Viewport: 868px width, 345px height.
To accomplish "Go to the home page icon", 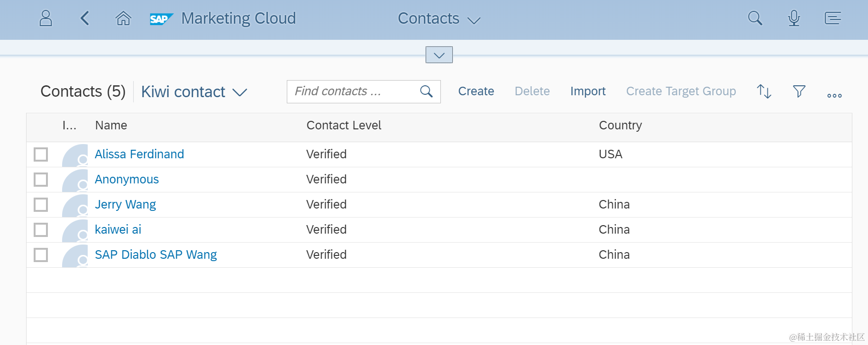I will point(123,18).
